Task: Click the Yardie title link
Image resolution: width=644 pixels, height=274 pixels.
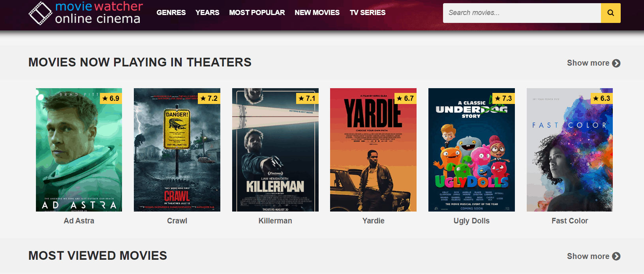Action: (373, 221)
